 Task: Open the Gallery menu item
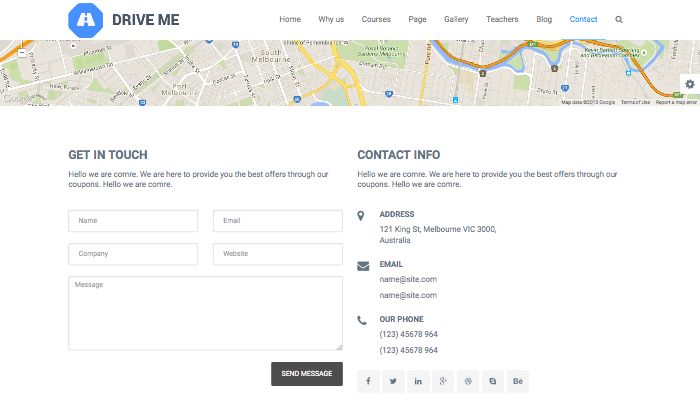456,19
